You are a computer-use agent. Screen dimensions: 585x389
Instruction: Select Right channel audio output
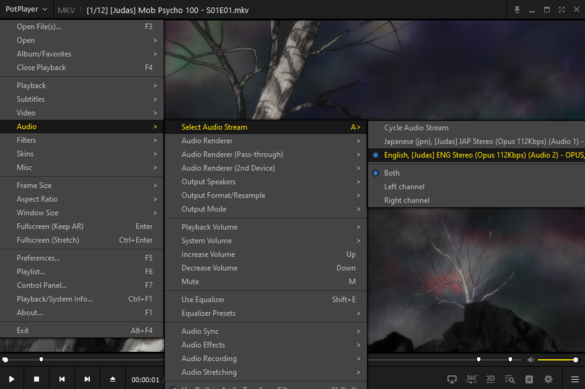click(476, 200)
